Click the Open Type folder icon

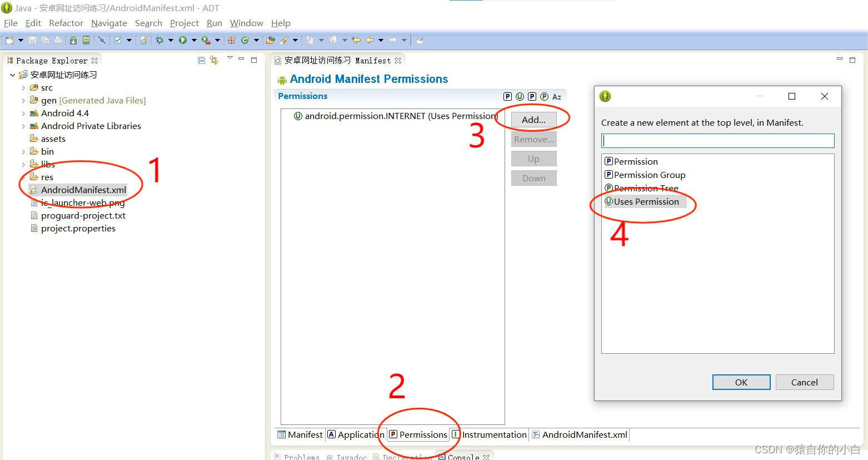click(271, 40)
